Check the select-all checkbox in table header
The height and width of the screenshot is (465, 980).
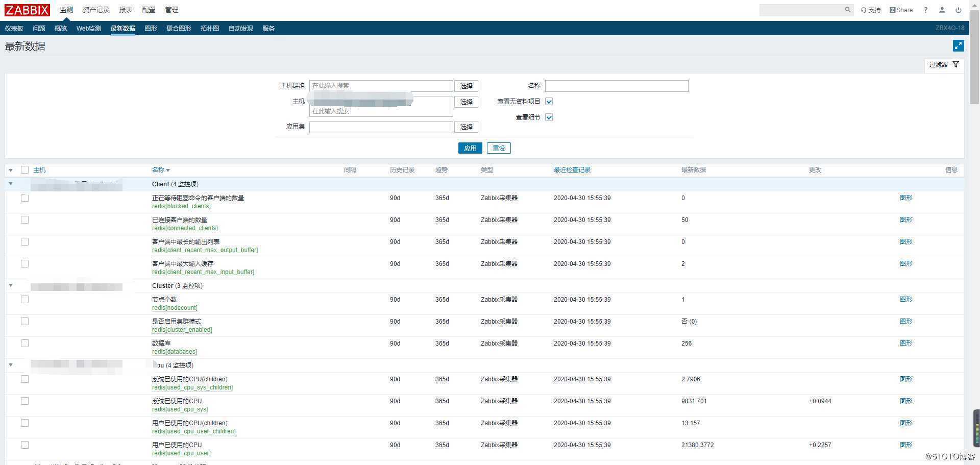pos(24,170)
